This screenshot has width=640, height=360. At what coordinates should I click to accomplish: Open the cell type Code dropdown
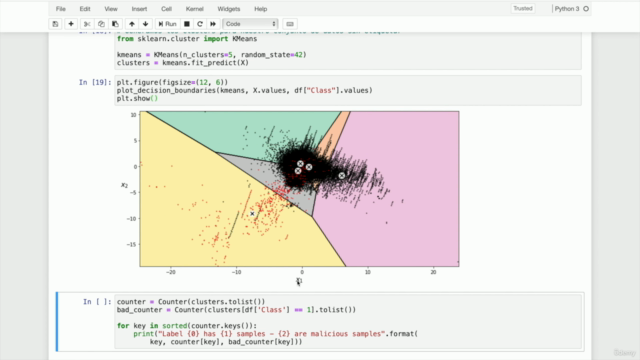coord(250,24)
